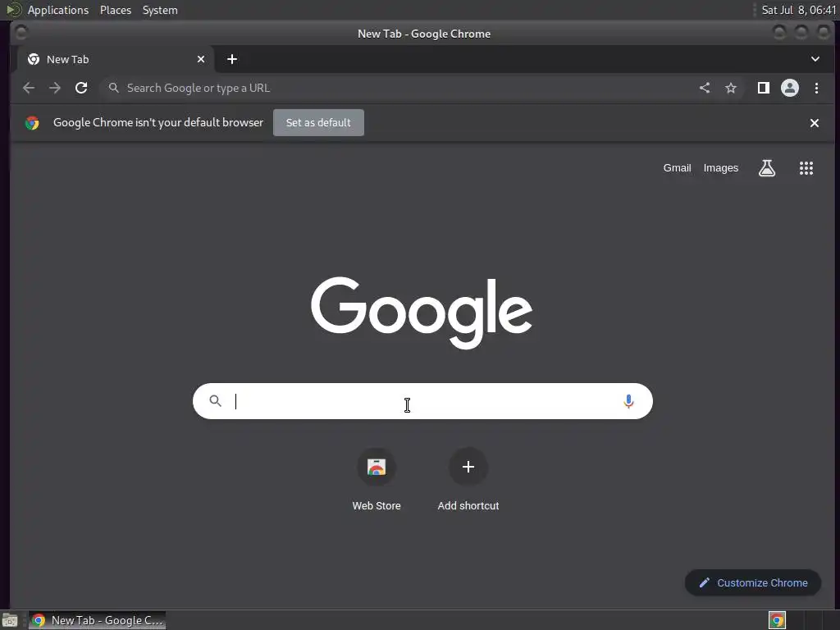Open a new tab with plus button
This screenshot has height=630, width=840.
point(232,59)
